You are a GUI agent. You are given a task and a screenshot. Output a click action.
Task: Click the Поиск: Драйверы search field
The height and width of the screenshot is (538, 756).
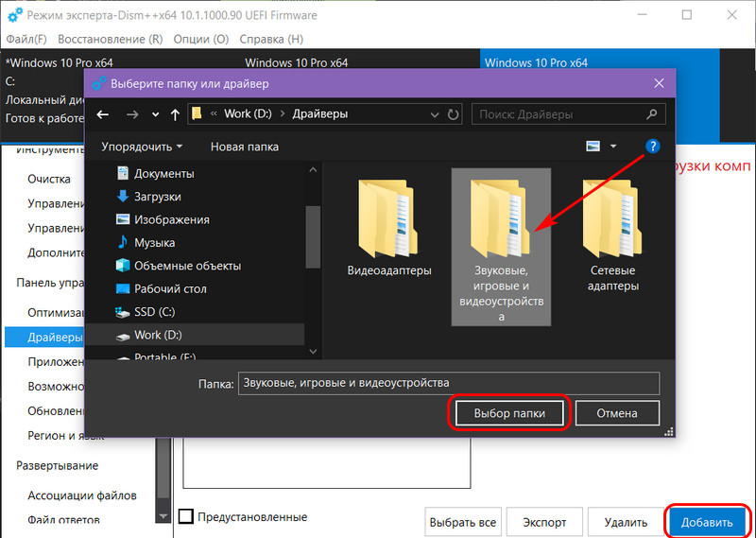pyautogui.click(x=569, y=114)
